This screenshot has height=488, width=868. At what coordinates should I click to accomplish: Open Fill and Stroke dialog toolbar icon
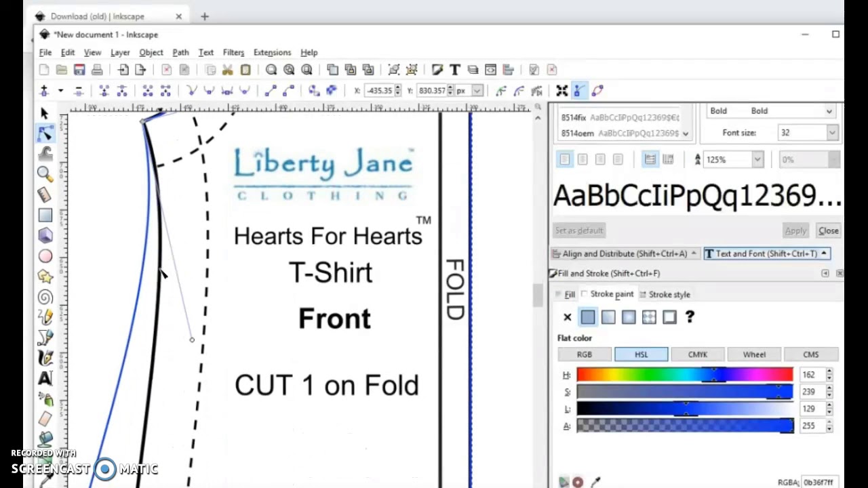[437, 70]
